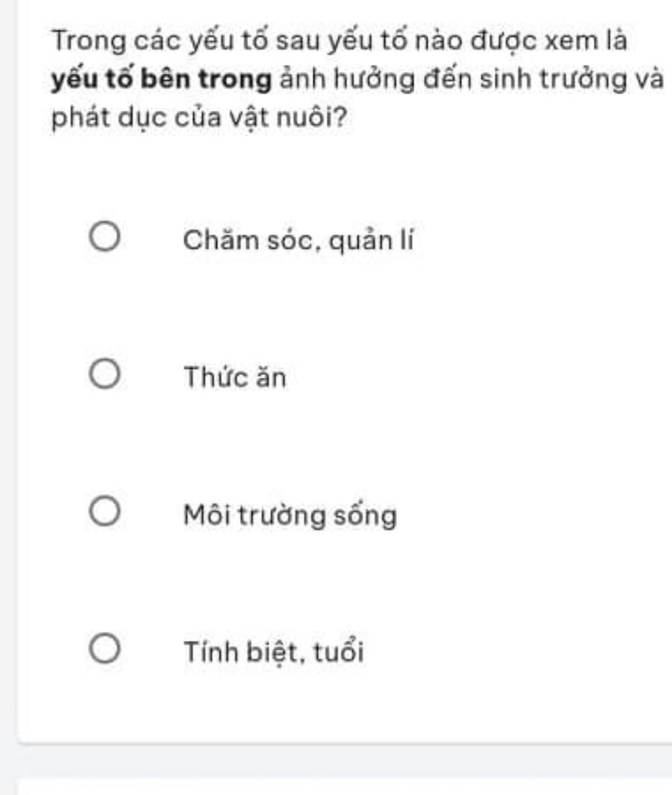Click the bold phrase "yếu tố bên trong"
Viewport: 672px width, 795px height.
pos(161,79)
